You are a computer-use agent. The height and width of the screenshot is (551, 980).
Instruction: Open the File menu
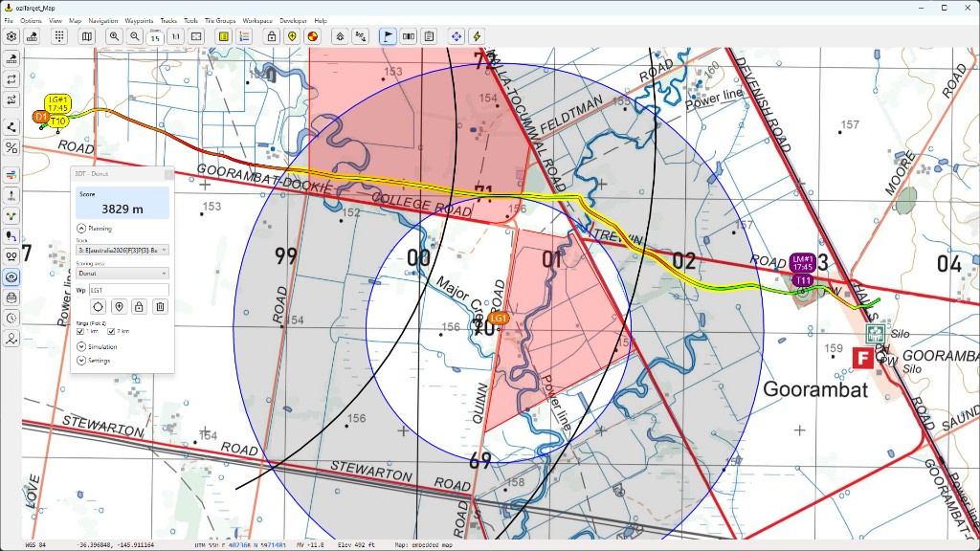click(9, 21)
